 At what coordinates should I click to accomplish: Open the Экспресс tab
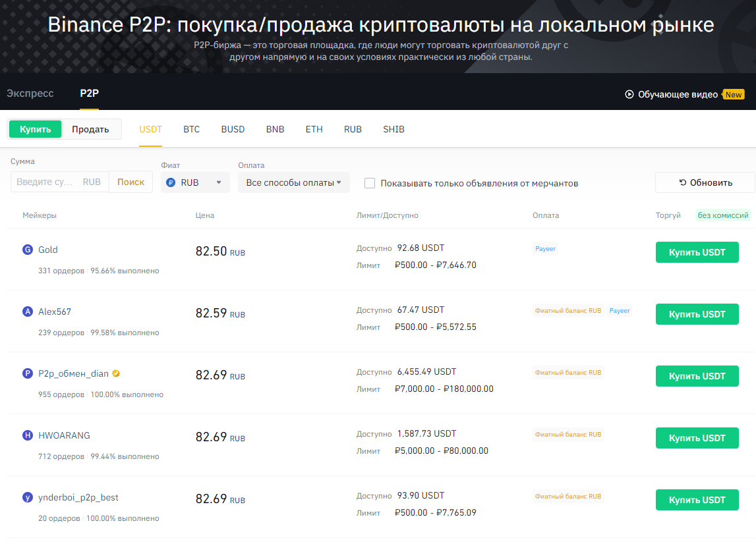pyautogui.click(x=30, y=94)
